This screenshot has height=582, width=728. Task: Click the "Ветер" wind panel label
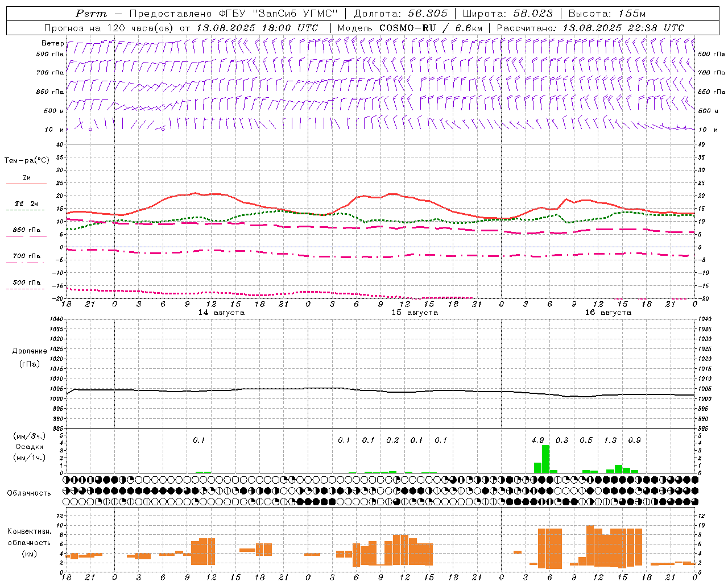[53, 43]
